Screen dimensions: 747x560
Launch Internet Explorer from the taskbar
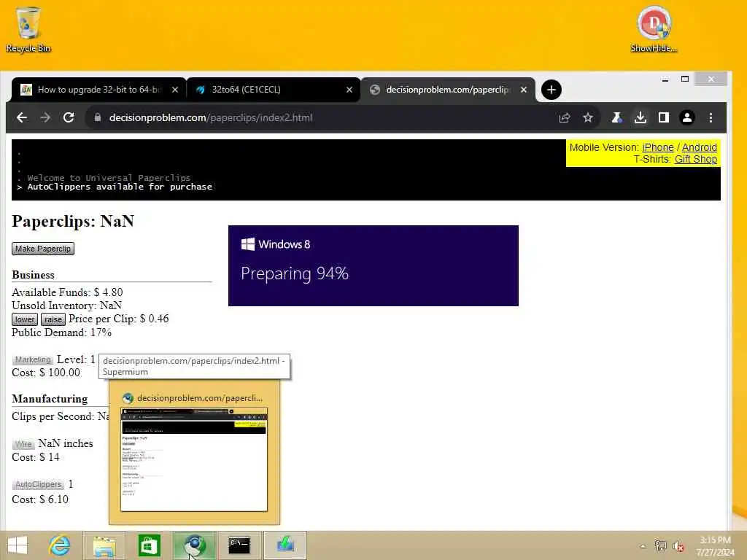pyautogui.click(x=60, y=545)
